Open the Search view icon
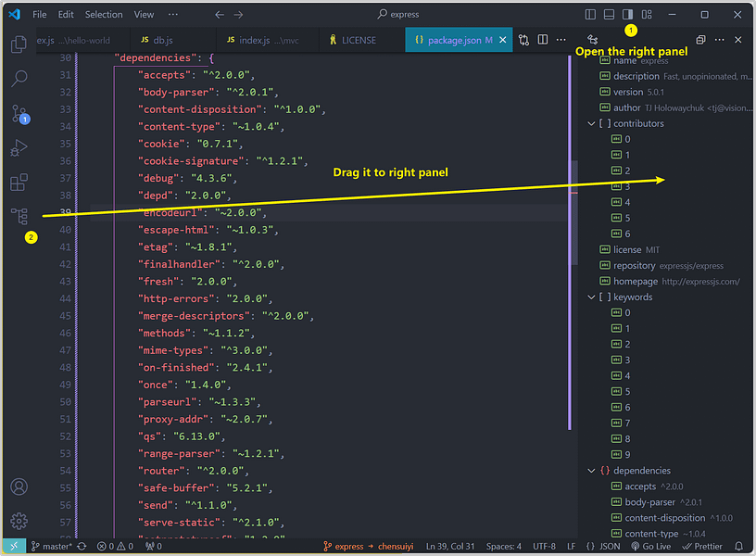 click(19, 78)
